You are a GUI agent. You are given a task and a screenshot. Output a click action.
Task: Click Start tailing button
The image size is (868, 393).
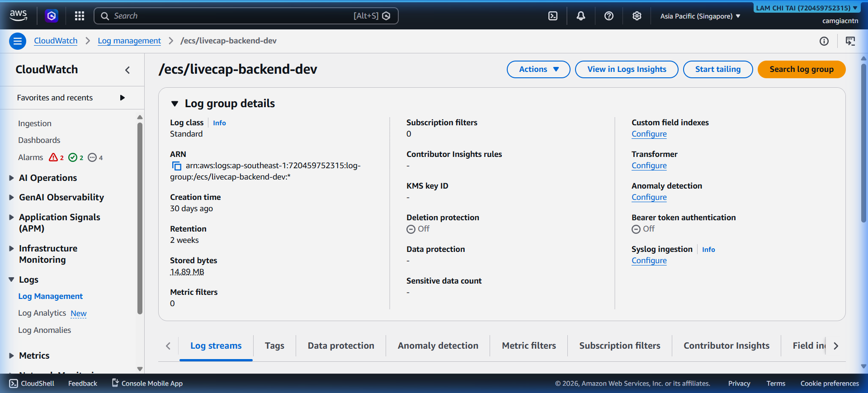coord(718,69)
